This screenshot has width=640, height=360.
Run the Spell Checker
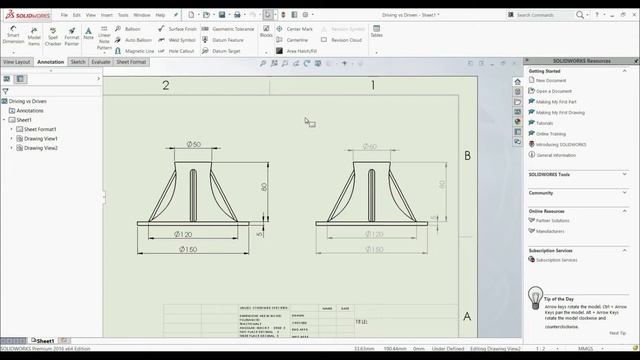tap(53, 37)
